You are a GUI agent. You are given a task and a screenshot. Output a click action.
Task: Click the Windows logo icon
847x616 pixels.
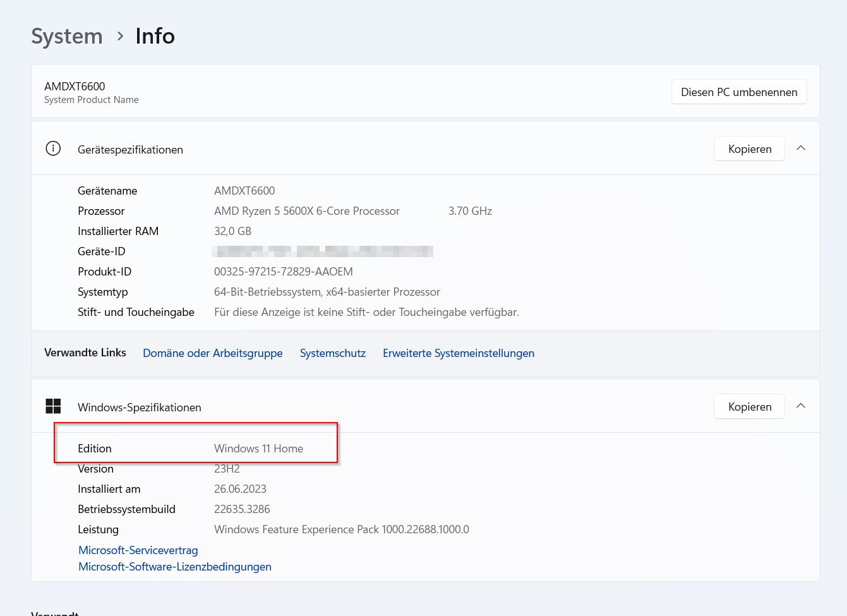point(53,406)
